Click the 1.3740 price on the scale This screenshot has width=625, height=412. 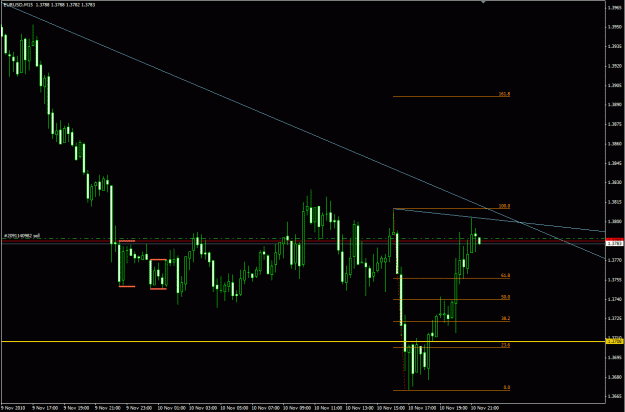tap(615, 299)
